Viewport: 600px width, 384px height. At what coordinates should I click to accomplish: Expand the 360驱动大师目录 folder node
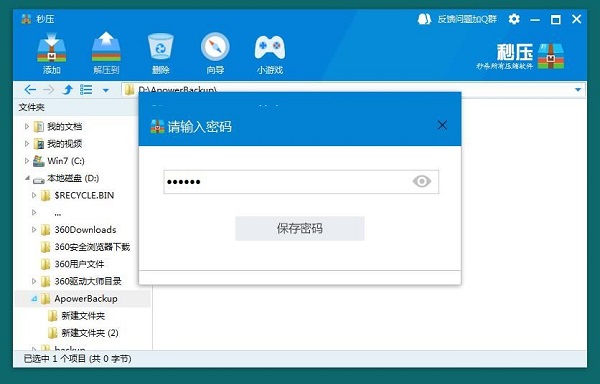(34, 281)
